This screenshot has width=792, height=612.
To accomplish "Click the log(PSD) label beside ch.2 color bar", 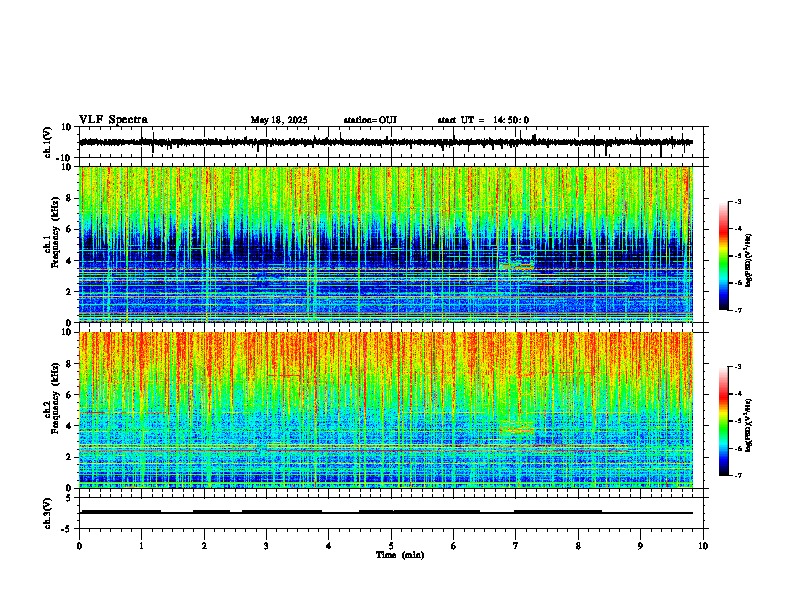I will pos(749,425).
